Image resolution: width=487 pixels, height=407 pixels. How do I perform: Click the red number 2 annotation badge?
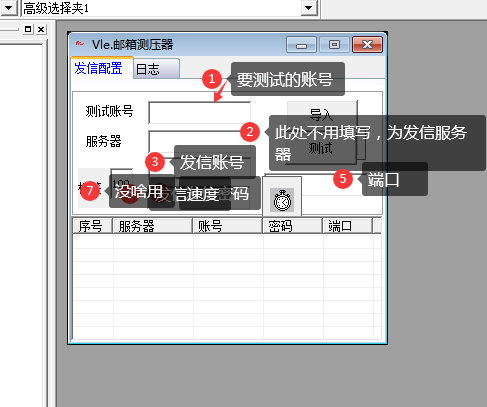250,131
